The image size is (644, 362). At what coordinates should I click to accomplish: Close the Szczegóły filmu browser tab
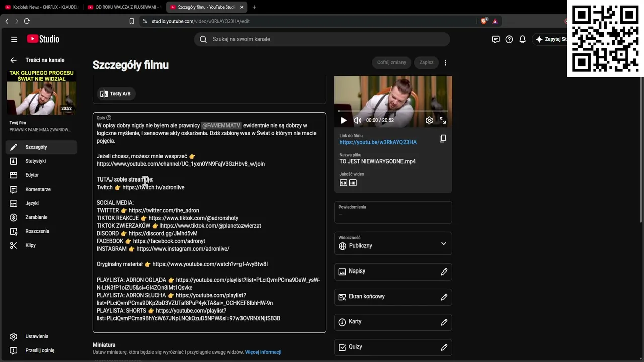click(242, 7)
